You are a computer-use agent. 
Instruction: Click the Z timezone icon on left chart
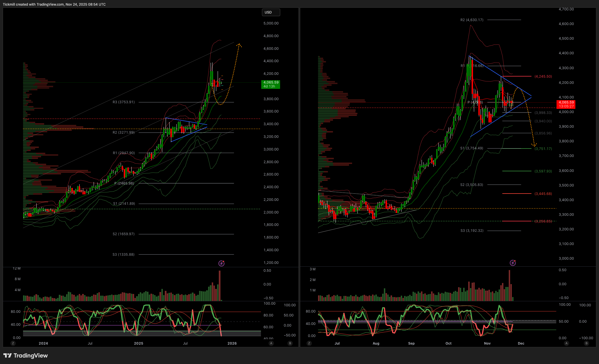tap(13, 343)
